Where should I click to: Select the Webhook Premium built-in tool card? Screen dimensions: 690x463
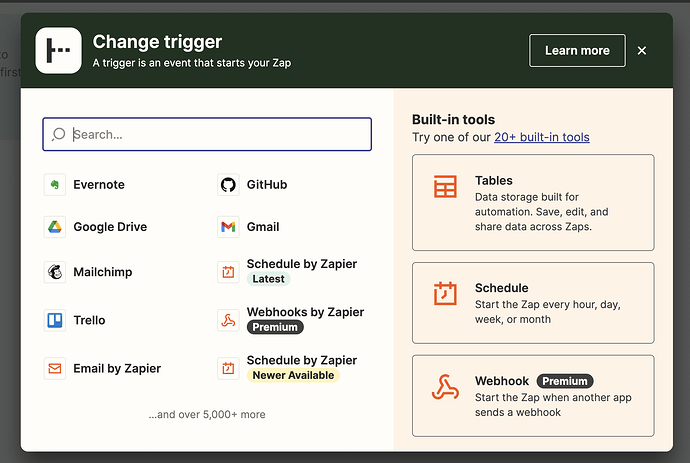tap(533, 396)
